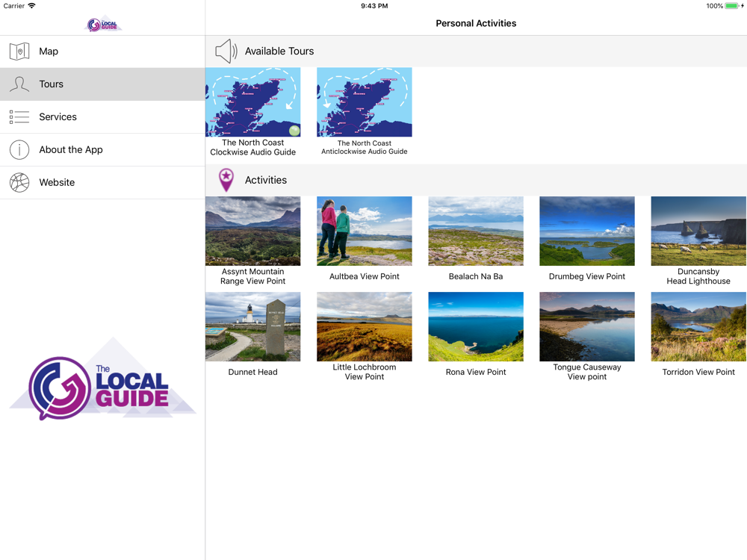The image size is (747, 560).
Task: Open the Duncansby Head Lighthouse photo
Action: coord(698,231)
